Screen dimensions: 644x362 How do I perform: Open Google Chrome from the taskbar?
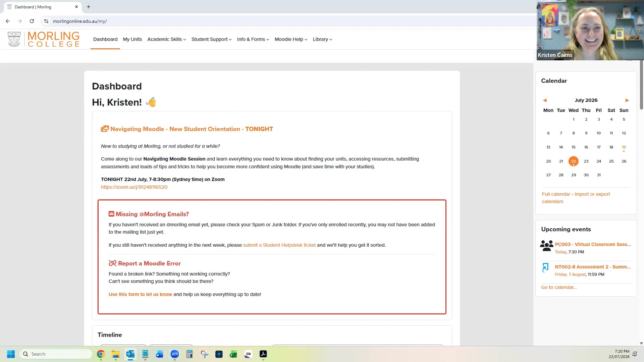click(101, 354)
